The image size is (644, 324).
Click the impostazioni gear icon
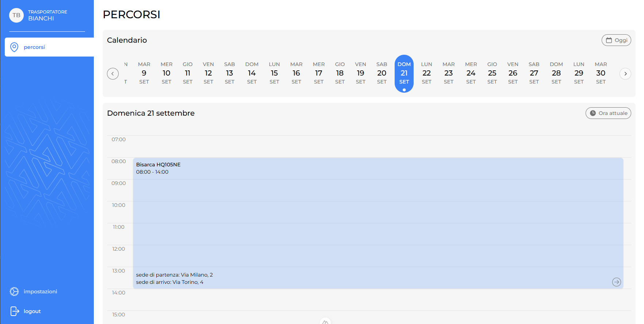14,292
